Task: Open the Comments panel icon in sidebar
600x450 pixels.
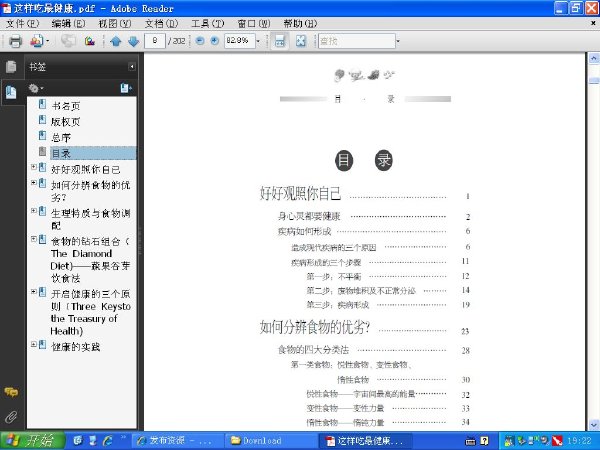Action: pos(11,392)
